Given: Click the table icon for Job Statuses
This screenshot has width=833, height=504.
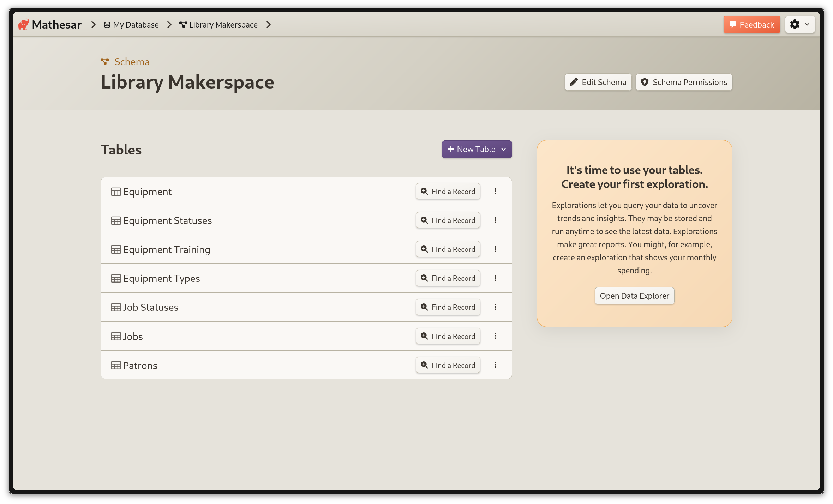Looking at the screenshot, I should coord(116,307).
